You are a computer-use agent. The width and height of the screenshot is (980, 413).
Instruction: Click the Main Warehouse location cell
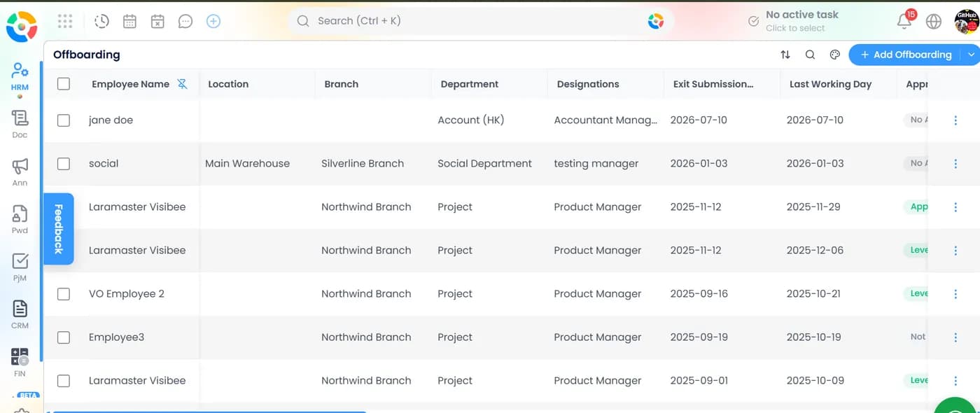click(247, 164)
